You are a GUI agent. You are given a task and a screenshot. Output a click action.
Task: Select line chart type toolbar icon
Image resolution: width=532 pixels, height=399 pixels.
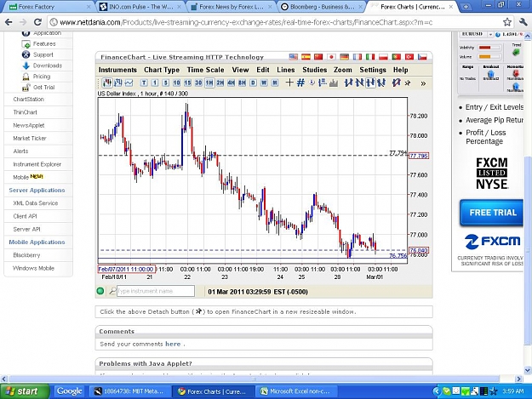pos(129,83)
